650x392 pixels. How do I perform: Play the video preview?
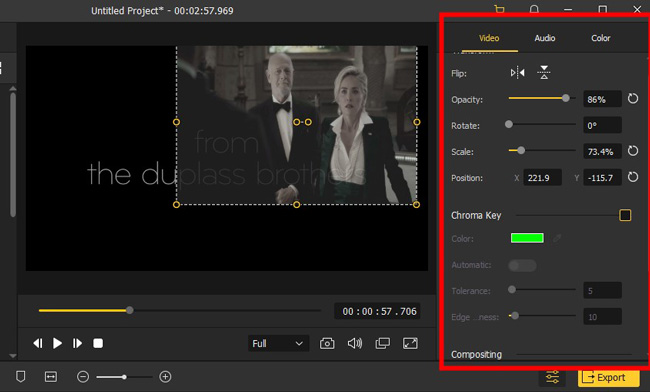pos(57,344)
